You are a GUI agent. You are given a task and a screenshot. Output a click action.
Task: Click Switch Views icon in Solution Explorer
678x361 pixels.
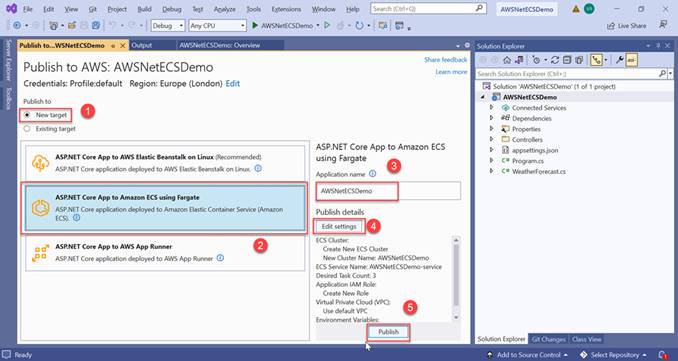coord(519,60)
